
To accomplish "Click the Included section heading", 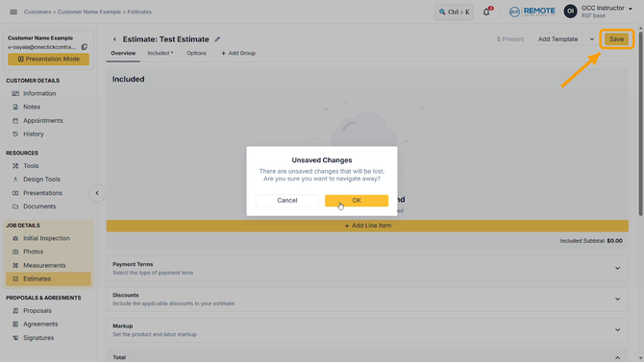I will (128, 79).
